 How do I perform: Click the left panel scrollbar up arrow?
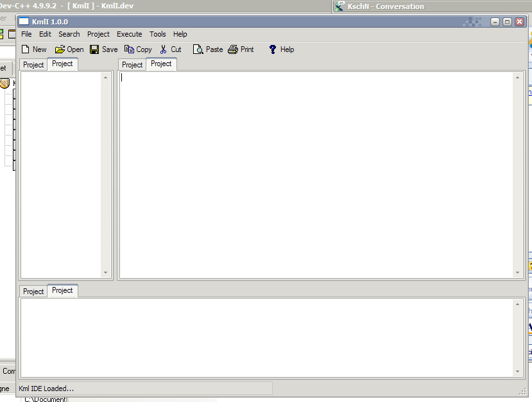tap(105, 78)
